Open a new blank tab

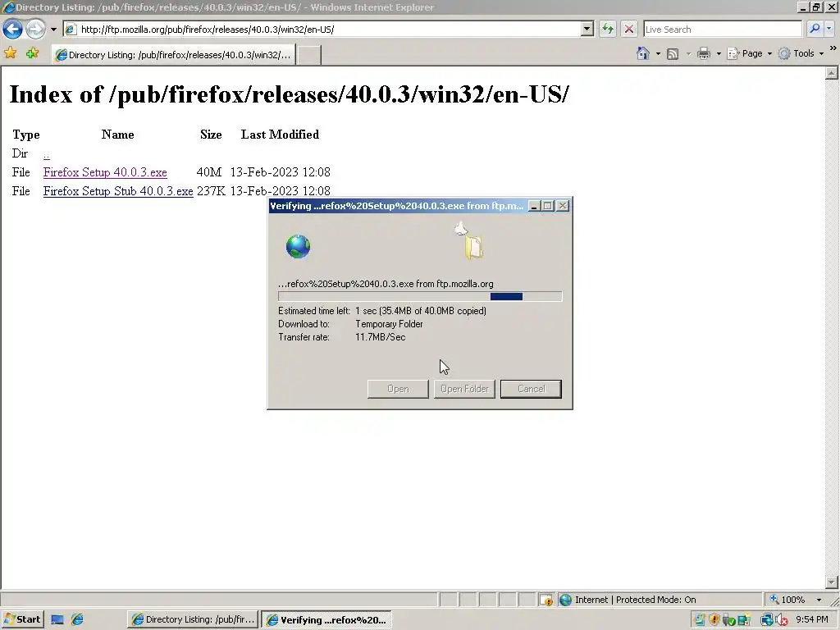point(309,55)
